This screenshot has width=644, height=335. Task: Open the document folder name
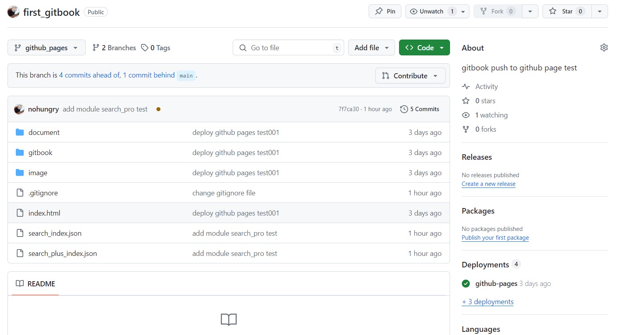[x=44, y=132]
